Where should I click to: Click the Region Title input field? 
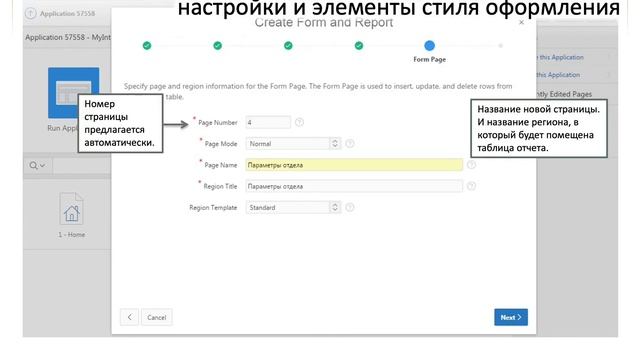(x=354, y=186)
